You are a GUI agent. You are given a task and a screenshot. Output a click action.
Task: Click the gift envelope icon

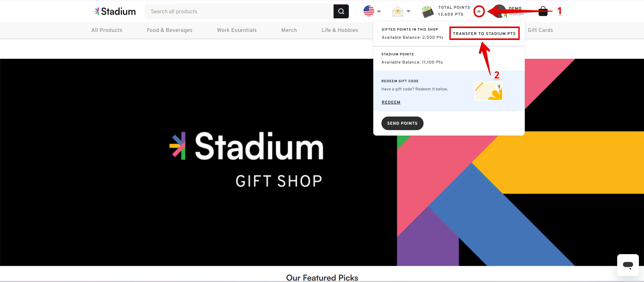[397, 12]
